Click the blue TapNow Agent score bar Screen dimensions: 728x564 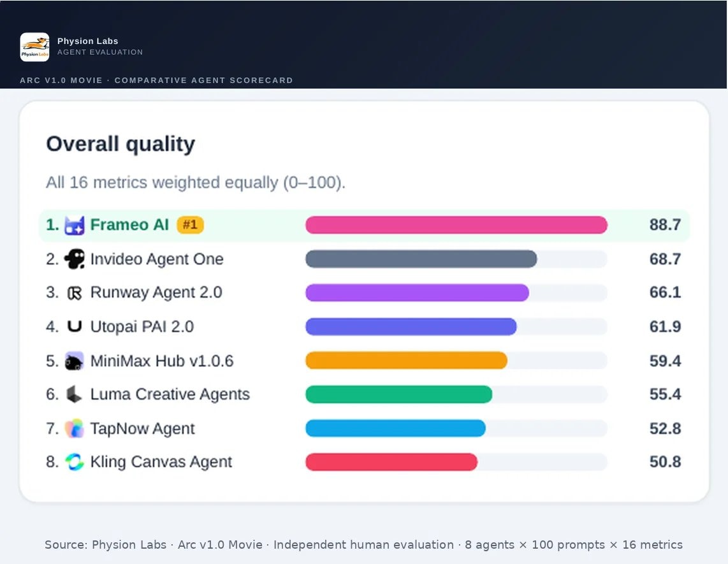coord(396,428)
